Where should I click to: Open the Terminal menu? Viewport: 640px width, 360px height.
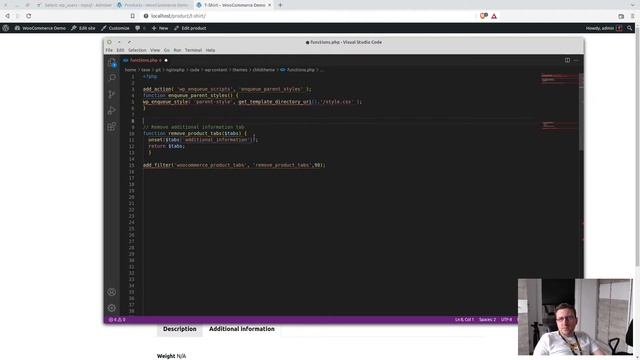click(193, 50)
